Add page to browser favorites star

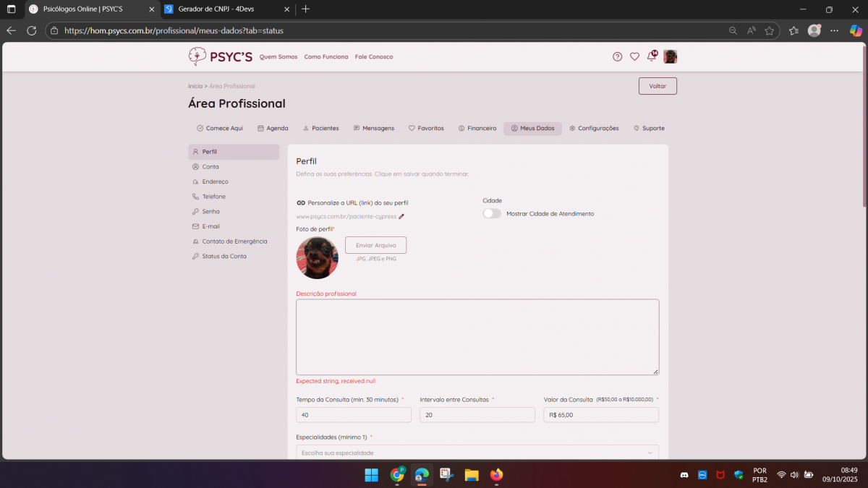770,30
